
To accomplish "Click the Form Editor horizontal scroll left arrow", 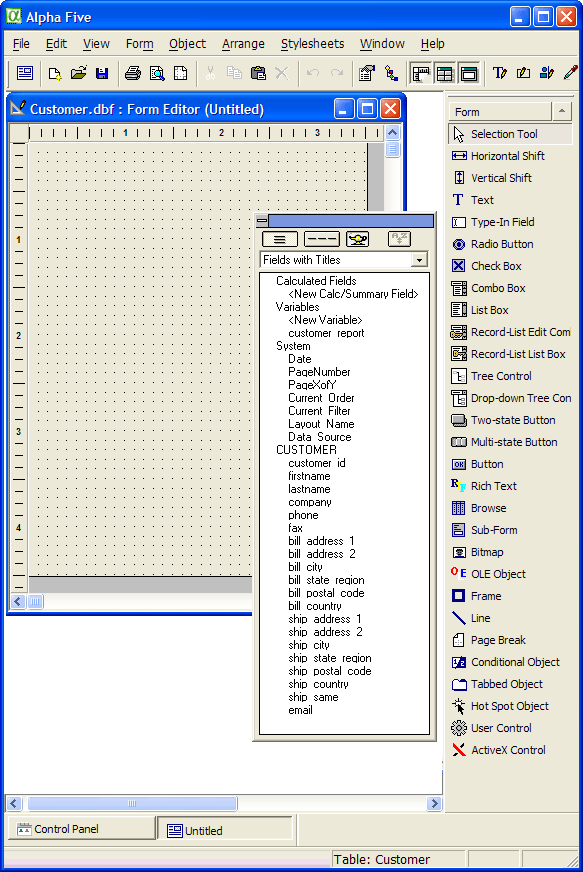I will (18, 602).
